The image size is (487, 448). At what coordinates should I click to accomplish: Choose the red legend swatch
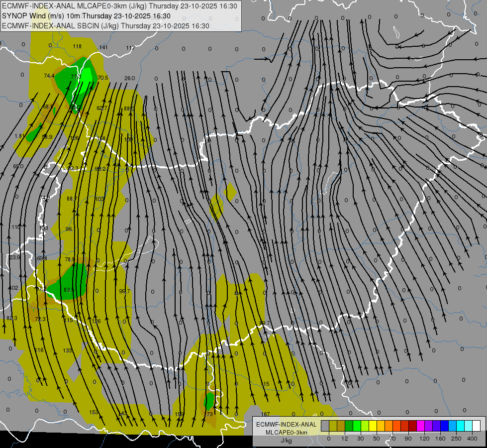(405, 426)
